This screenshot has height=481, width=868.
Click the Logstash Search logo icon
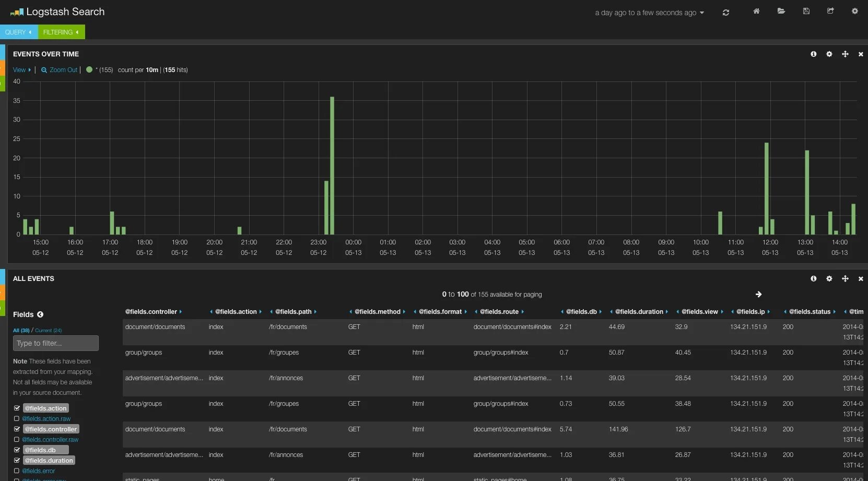click(17, 12)
